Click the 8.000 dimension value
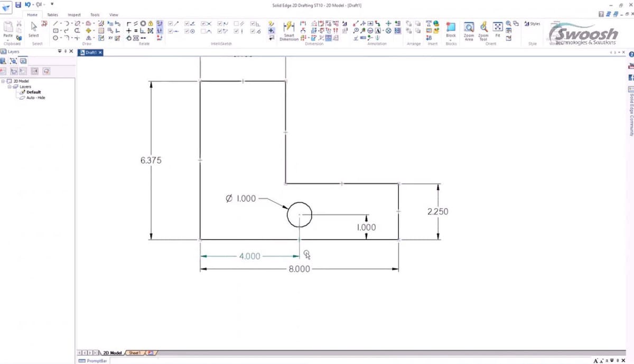The image size is (634, 364). click(299, 269)
